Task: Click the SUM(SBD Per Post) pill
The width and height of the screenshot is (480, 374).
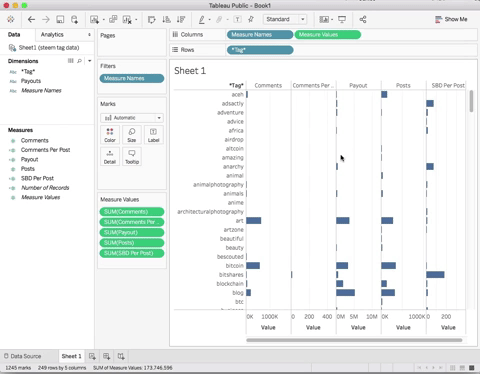Action: [132, 253]
